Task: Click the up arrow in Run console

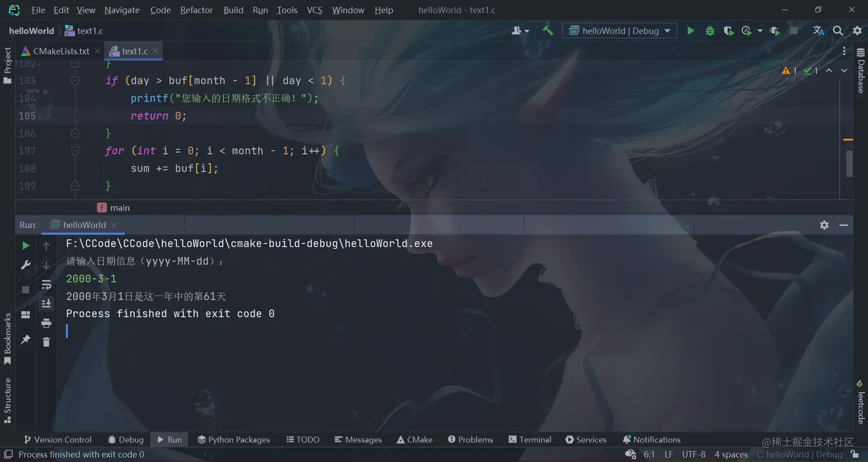Action: (46, 245)
